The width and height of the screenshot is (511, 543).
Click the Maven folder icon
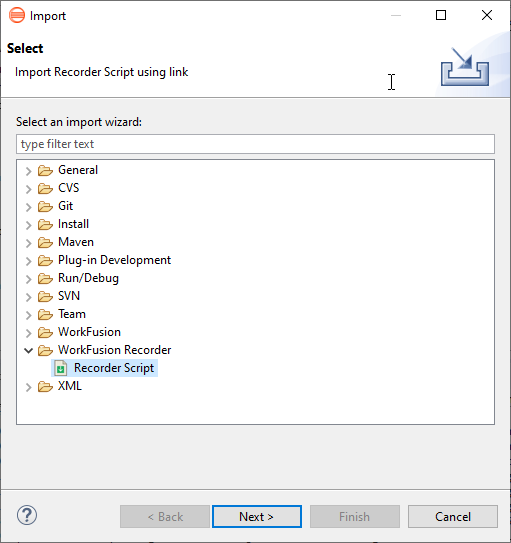[45, 242]
